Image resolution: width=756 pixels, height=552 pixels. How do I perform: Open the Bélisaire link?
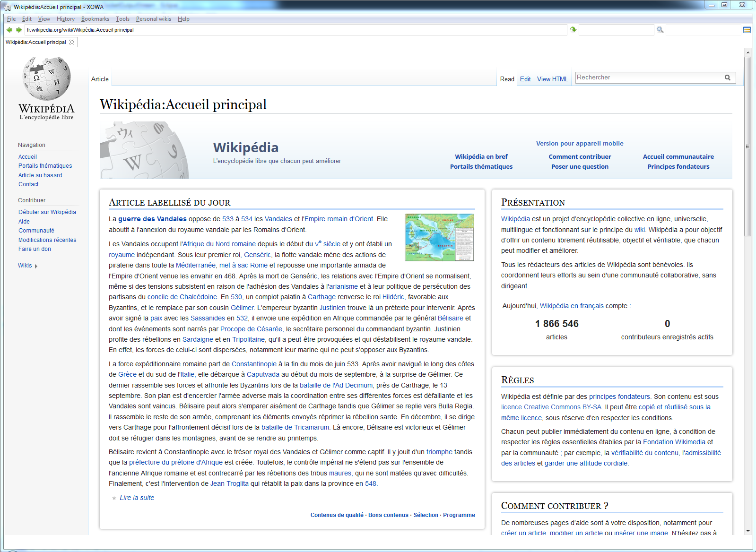pyautogui.click(x=451, y=318)
